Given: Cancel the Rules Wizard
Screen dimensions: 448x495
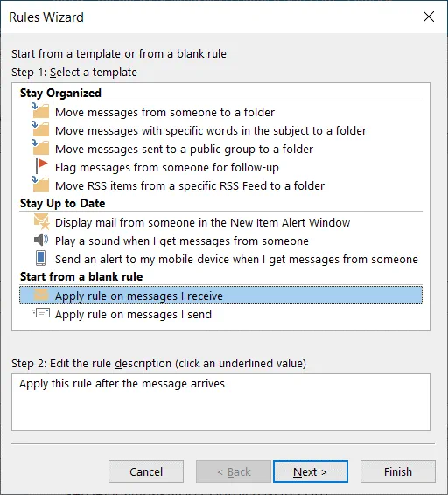Looking at the screenshot, I should pyautogui.click(x=146, y=471).
